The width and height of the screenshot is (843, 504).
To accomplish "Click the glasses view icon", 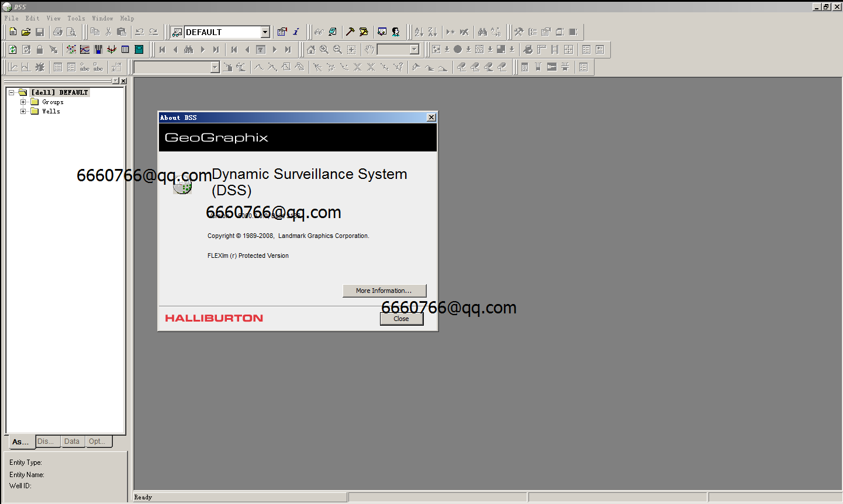I will (x=319, y=32).
